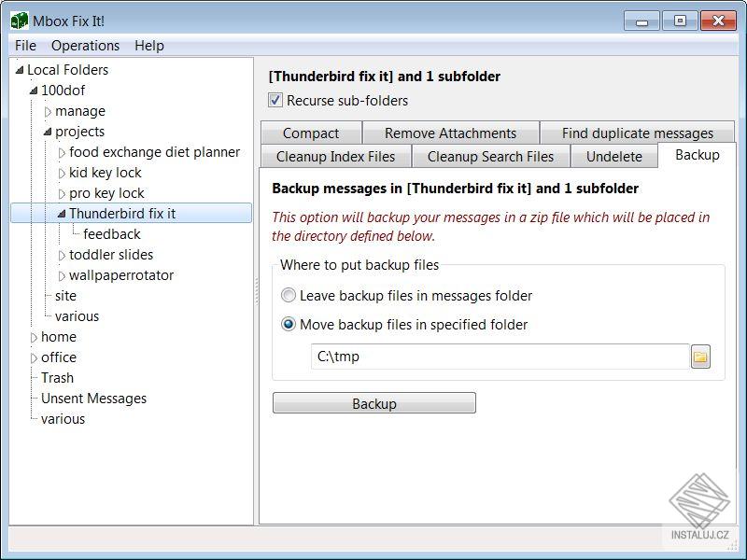Screen dimensions: 747x560
Task: Select 'Leave backup files in messages folder'
Action: pos(289,296)
